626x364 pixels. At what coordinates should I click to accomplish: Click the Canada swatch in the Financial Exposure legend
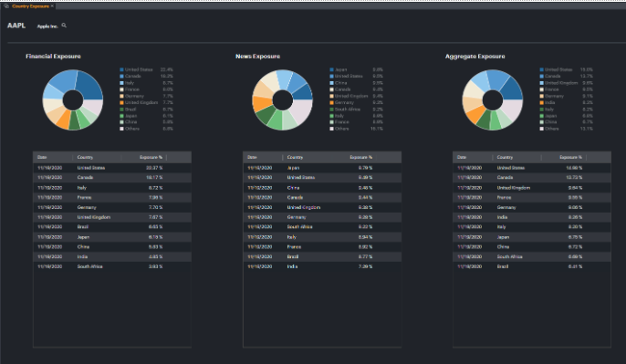click(x=121, y=76)
